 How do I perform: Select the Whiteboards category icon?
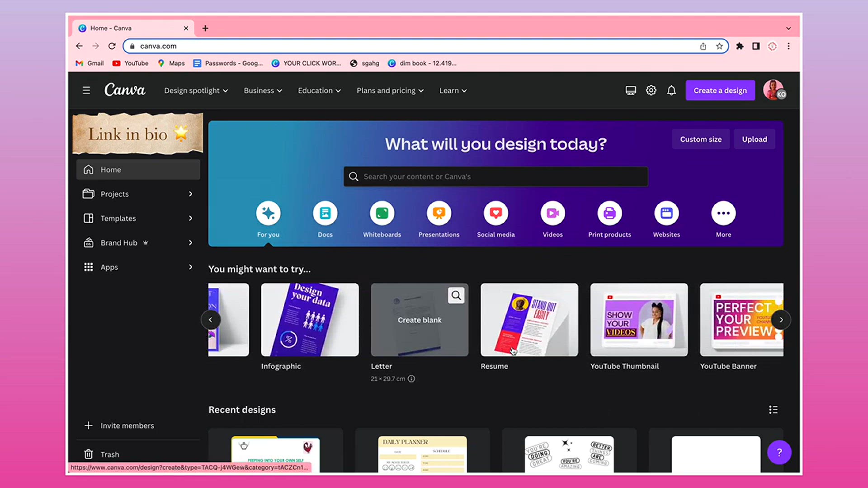click(x=382, y=213)
